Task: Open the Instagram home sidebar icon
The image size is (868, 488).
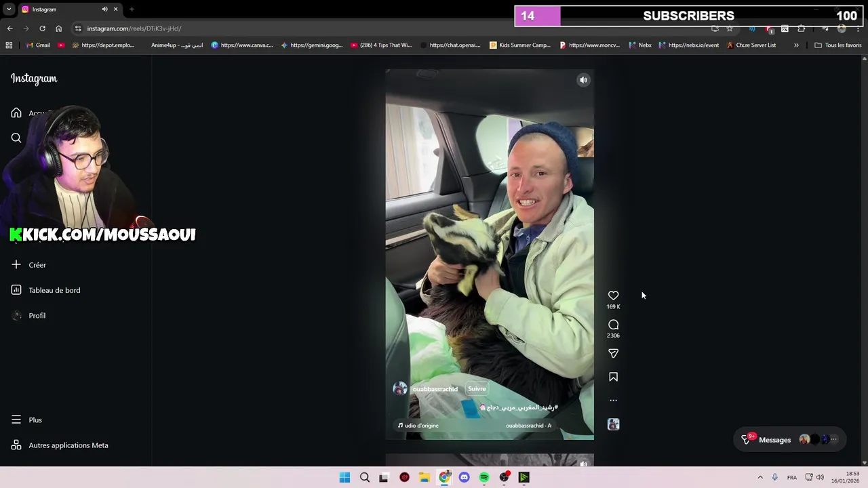Action: tap(16, 113)
